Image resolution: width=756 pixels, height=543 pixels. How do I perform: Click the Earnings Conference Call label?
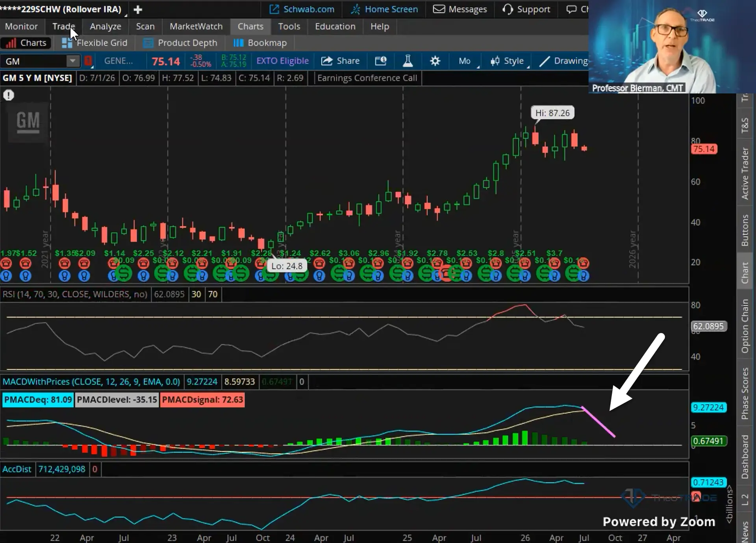(x=367, y=78)
